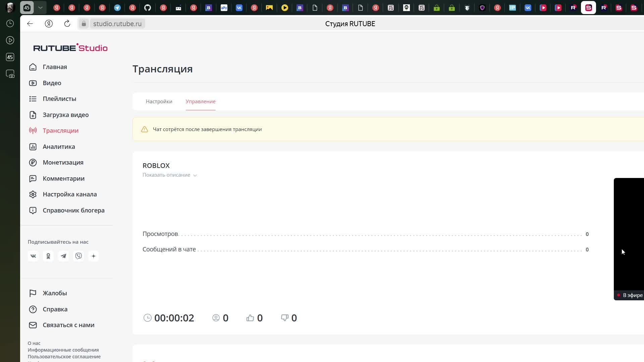Open the Справочник блогера info icon
The width and height of the screenshot is (644, 362).
click(x=33, y=210)
